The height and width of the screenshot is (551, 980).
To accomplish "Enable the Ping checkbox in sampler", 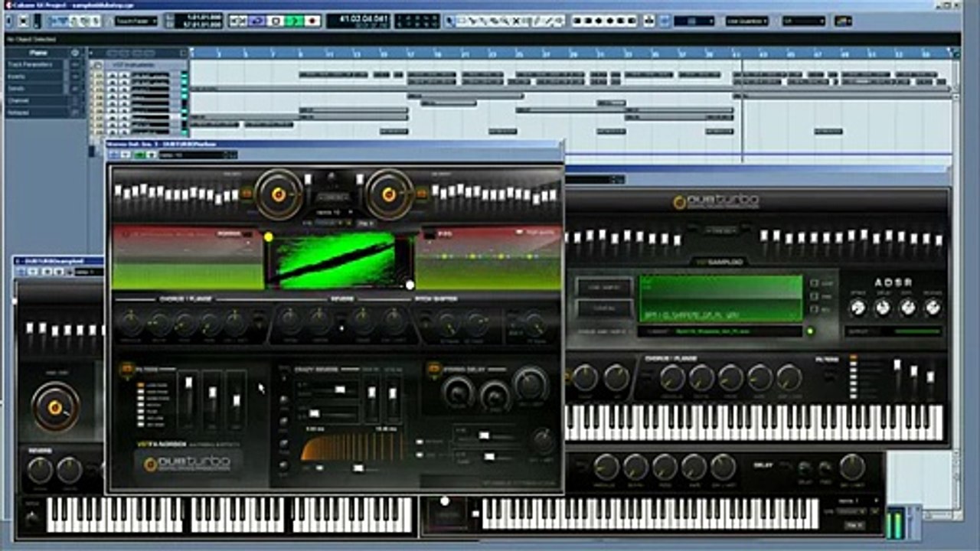I will (815, 296).
